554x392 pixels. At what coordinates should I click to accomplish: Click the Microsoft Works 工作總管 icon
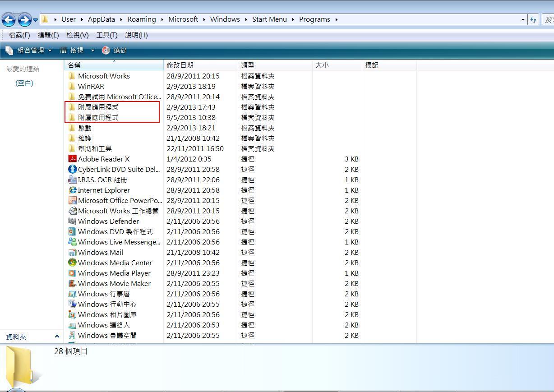(x=72, y=211)
